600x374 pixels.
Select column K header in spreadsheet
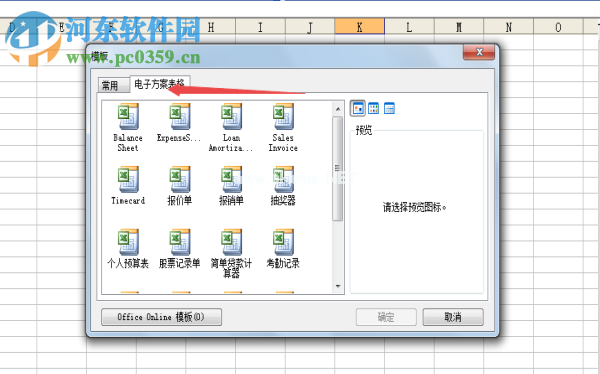tap(360, 27)
